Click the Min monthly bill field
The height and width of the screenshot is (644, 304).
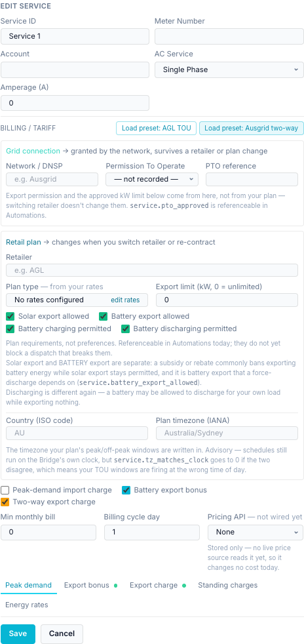click(x=48, y=533)
